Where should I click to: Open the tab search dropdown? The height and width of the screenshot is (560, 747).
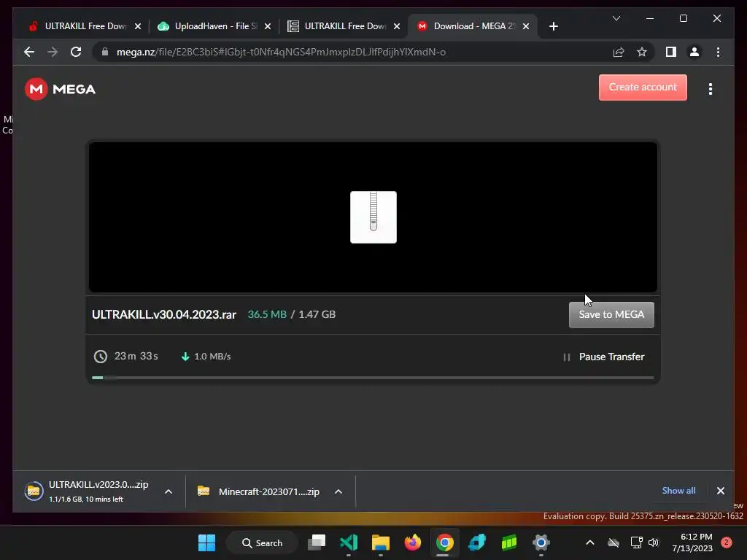pos(616,18)
